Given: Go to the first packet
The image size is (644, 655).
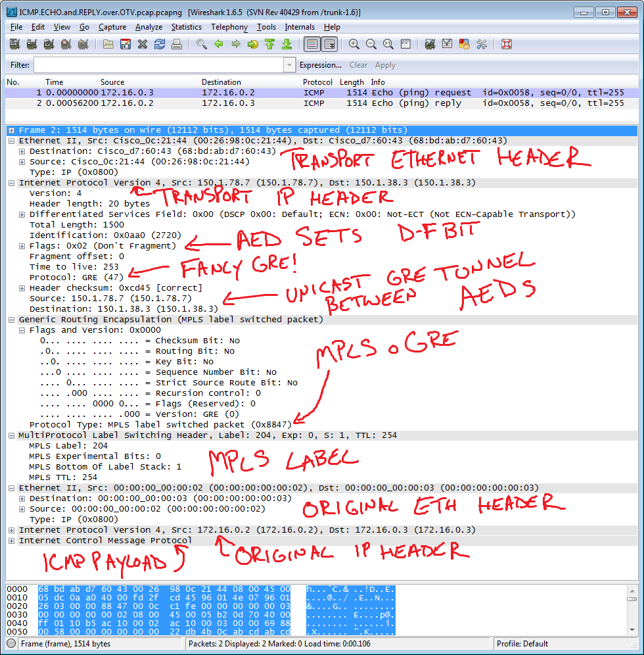Looking at the screenshot, I should coord(269,45).
